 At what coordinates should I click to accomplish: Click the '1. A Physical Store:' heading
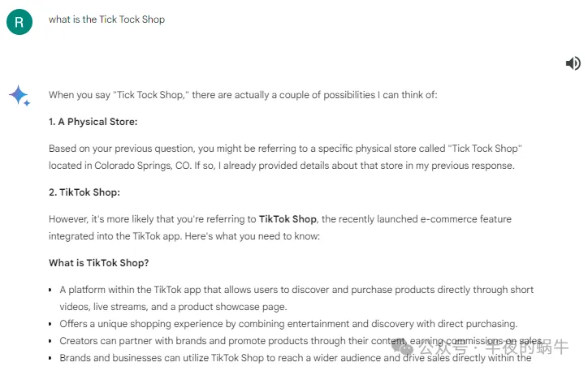[x=93, y=122]
